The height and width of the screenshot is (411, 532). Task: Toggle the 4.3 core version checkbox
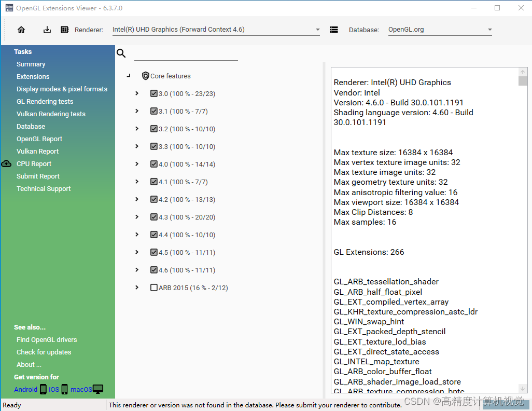(x=153, y=217)
